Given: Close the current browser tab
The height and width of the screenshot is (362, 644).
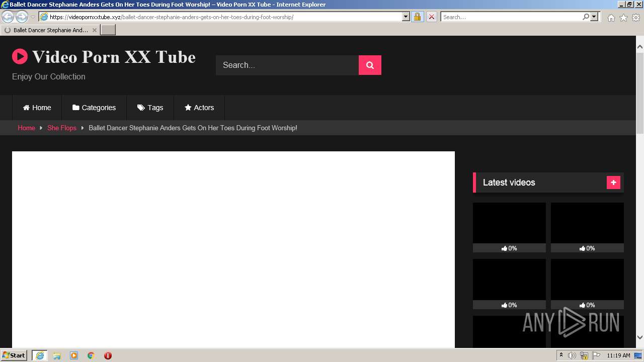Looking at the screenshot, I should (95, 30).
